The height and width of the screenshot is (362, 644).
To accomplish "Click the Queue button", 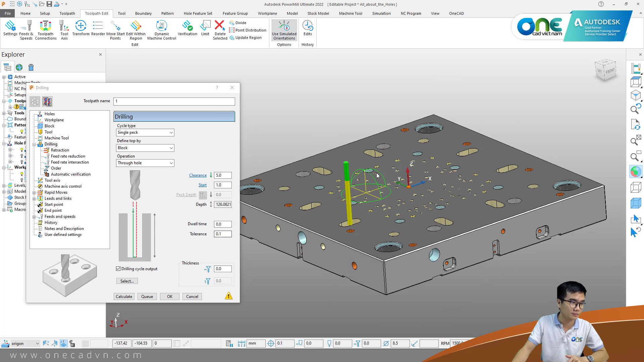I will coord(147,297).
